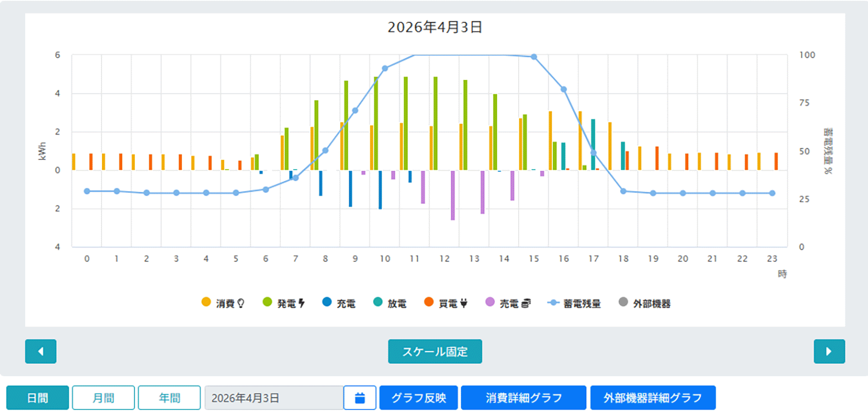
Task: Go to the previous day with left arrow
Action: (x=41, y=352)
